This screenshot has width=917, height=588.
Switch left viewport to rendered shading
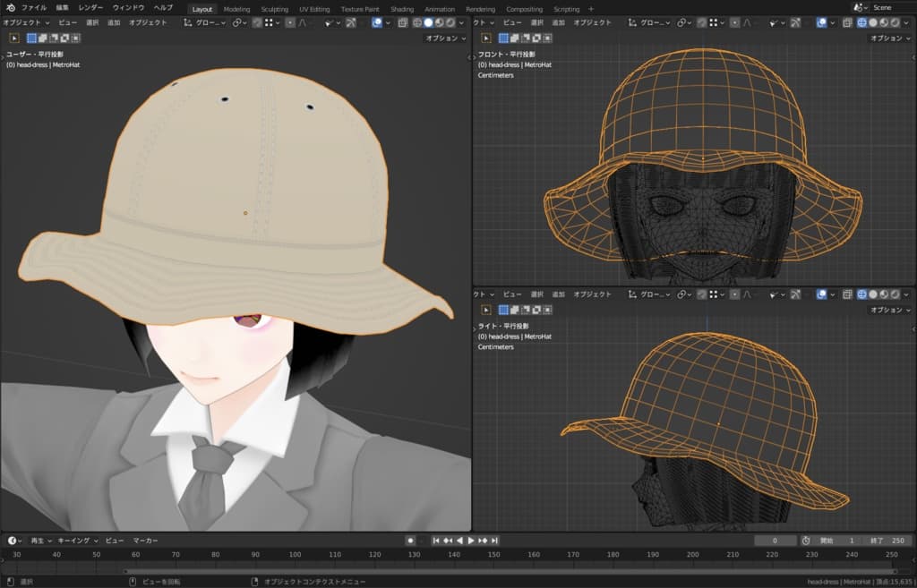[x=451, y=22]
